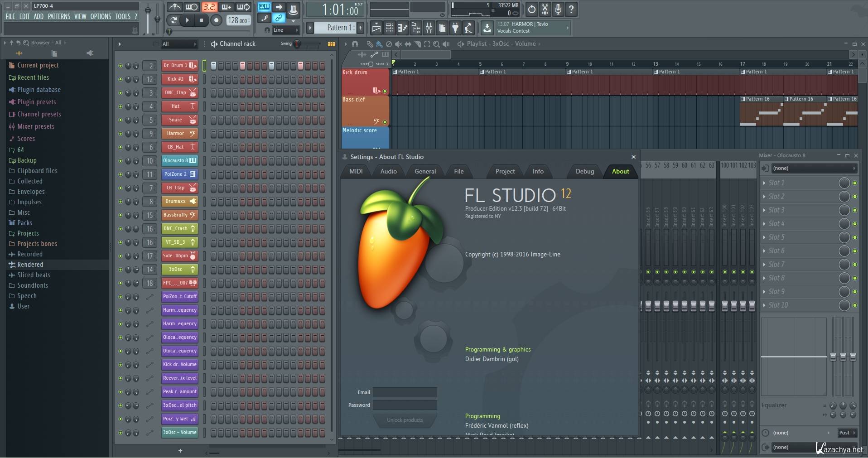The image size is (868, 458).
Task: Toggle mixer Slot 1 enable LED
Action: point(855,183)
